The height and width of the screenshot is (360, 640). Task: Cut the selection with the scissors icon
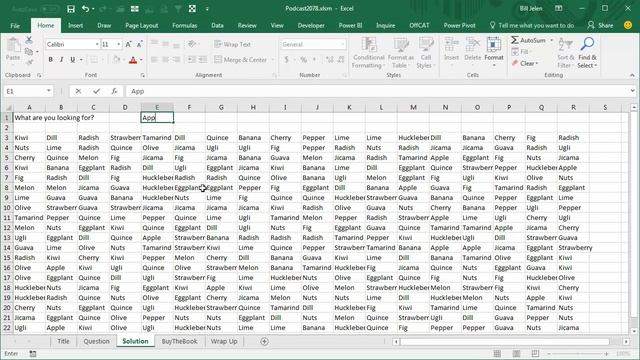pyautogui.click(x=29, y=40)
